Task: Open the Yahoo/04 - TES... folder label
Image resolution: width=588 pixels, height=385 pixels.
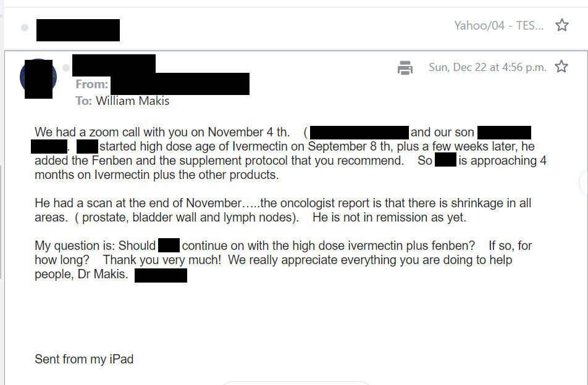Action: [x=499, y=26]
